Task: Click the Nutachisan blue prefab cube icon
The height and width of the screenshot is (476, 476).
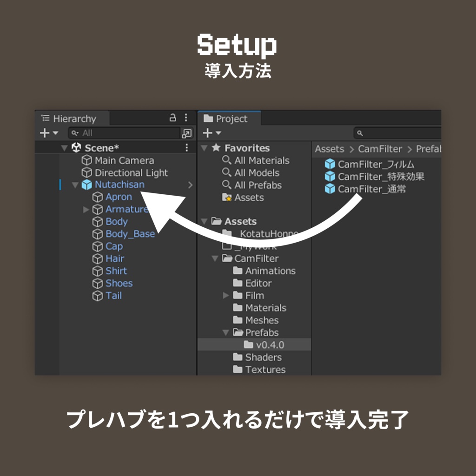Action: point(87,185)
